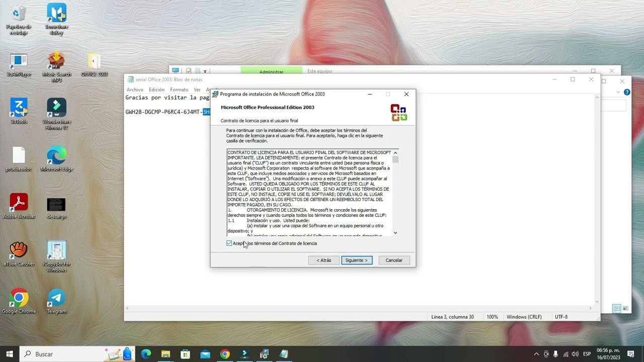
Task: Click Microsoft Edge in the taskbar
Action: tap(146, 354)
